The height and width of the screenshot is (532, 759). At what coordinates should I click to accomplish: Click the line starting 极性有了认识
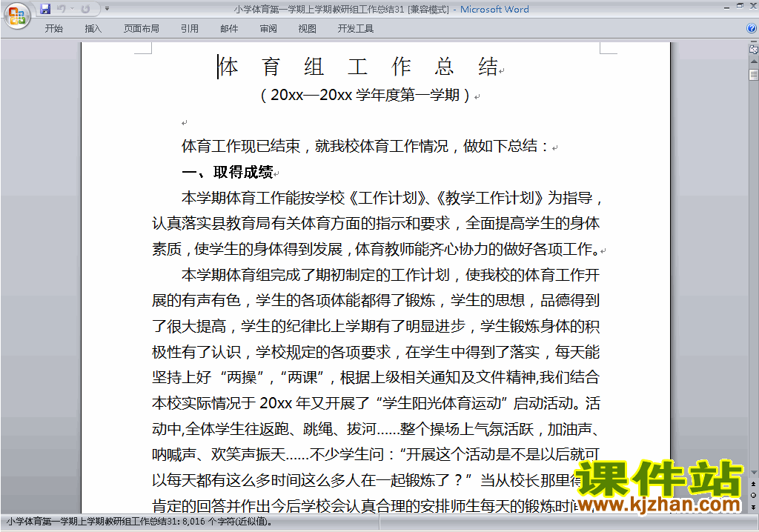tap(376, 351)
